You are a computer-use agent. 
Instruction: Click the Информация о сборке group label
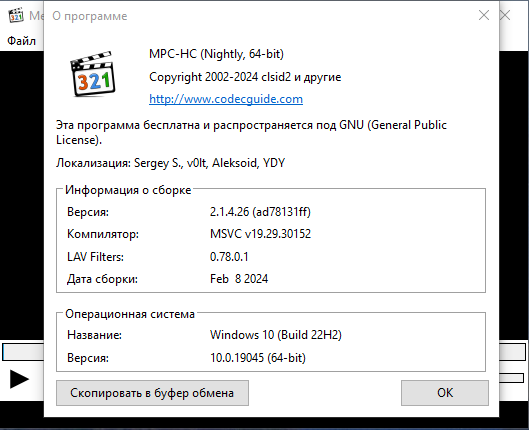pyautogui.click(x=128, y=190)
